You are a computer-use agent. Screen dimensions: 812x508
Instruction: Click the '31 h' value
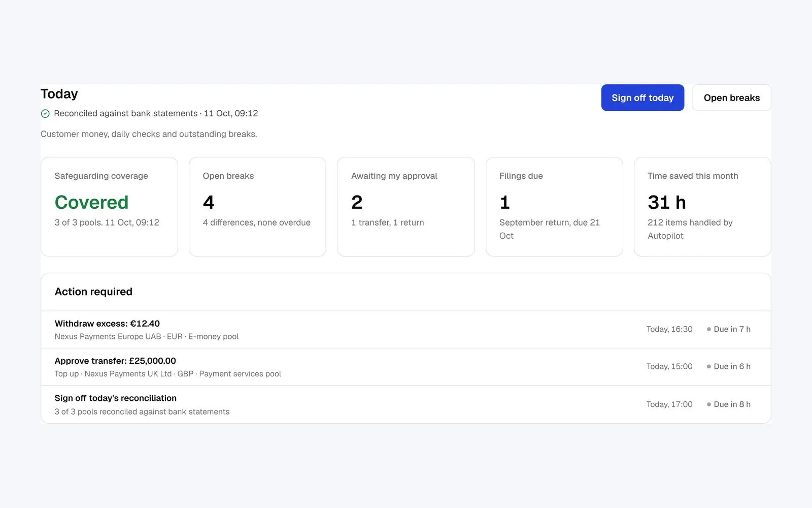click(x=667, y=202)
